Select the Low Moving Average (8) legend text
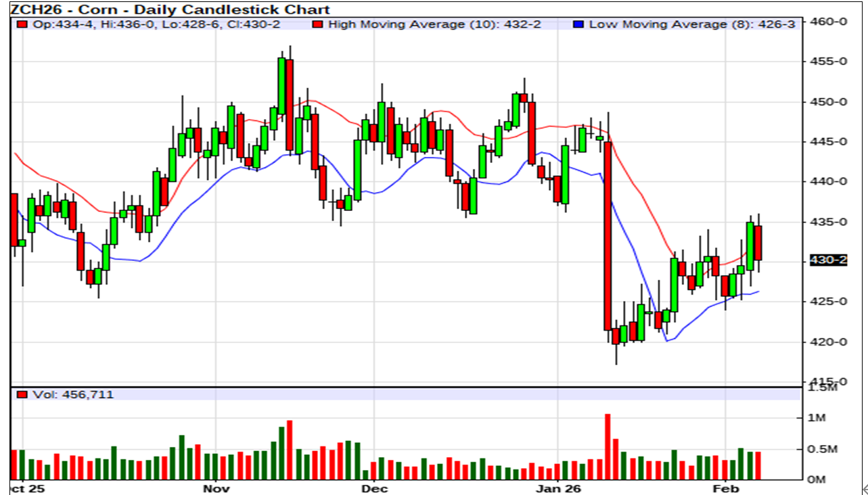The width and height of the screenshot is (868, 495). coord(691,25)
